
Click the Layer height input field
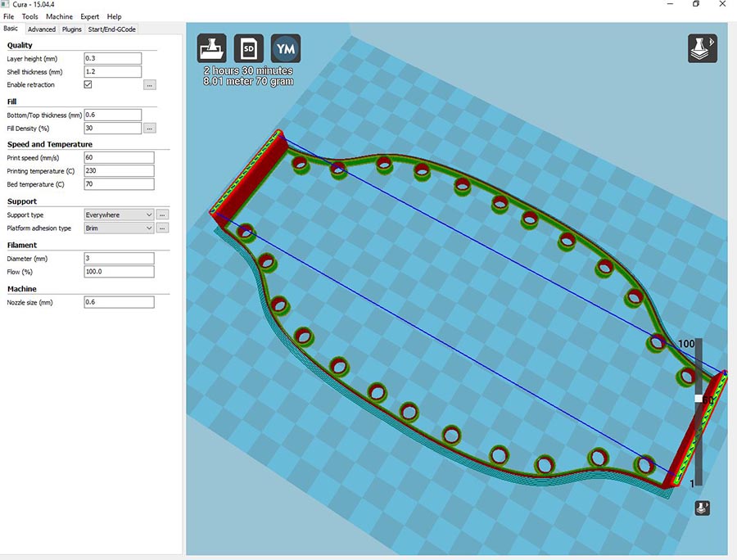(x=113, y=58)
